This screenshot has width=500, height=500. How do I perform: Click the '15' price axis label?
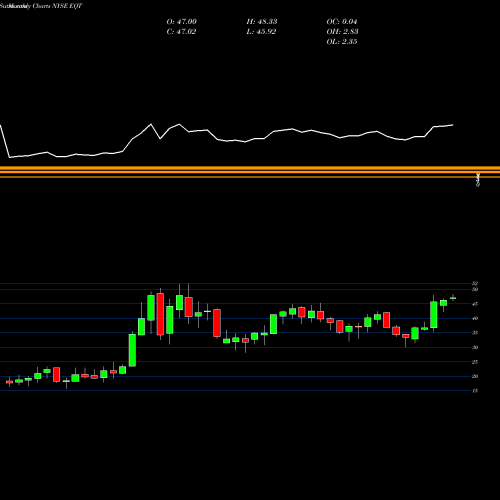click(x=475, y=391)
